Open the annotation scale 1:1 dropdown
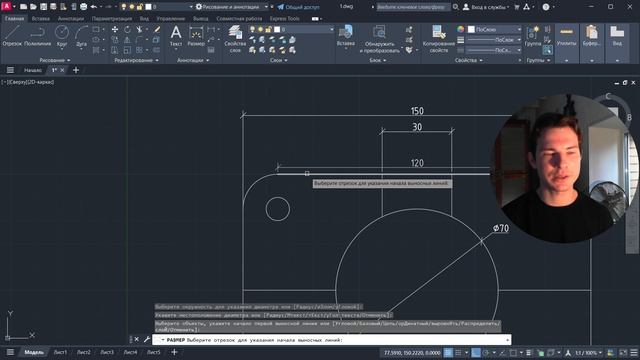 click(589, 352)
